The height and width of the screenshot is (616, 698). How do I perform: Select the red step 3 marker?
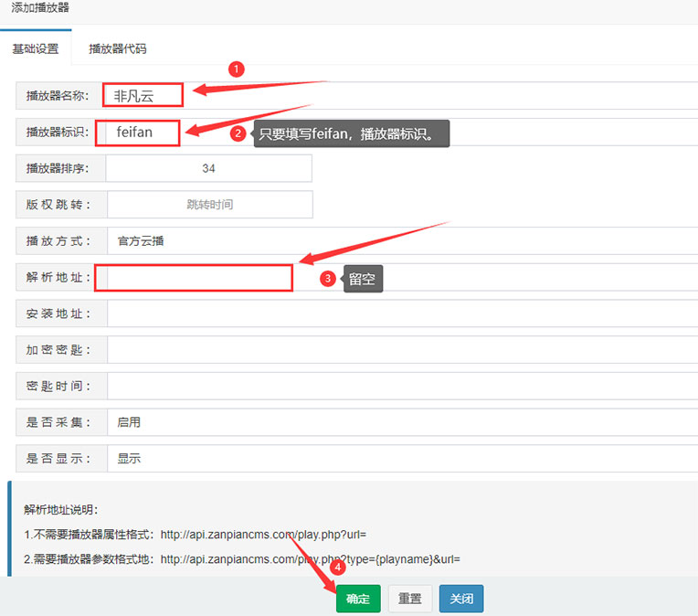tap(328, 280)
